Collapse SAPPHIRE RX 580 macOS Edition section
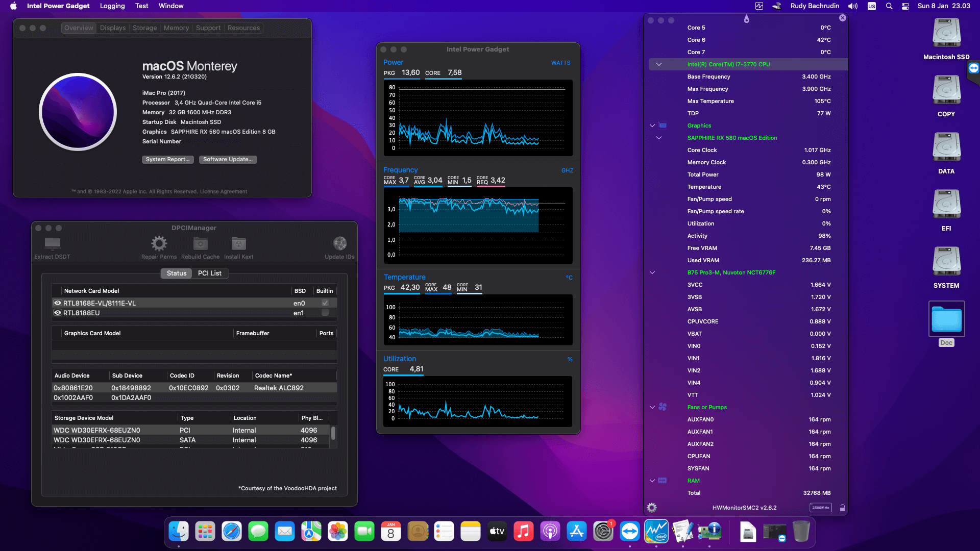 (x=658, y=138)
